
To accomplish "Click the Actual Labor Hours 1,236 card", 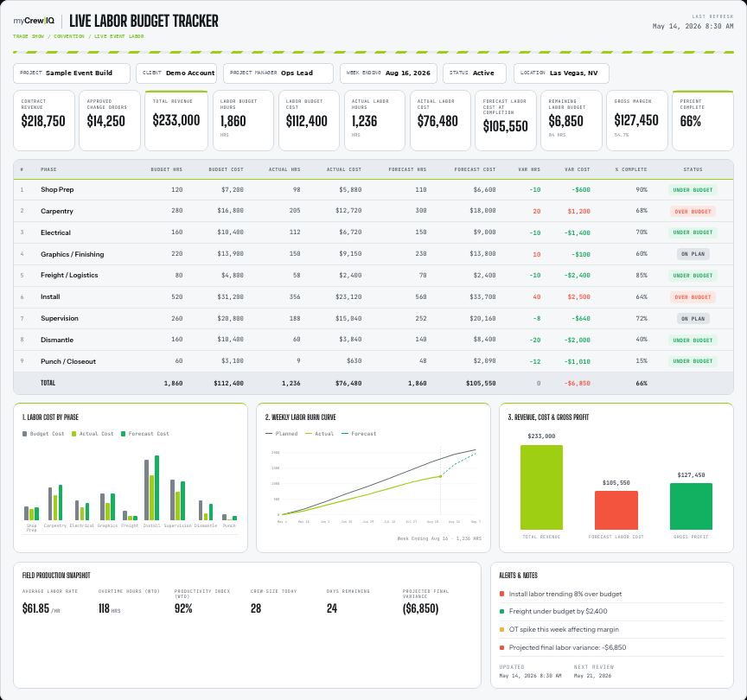I will pyautogui.click(x=374, y=120).
